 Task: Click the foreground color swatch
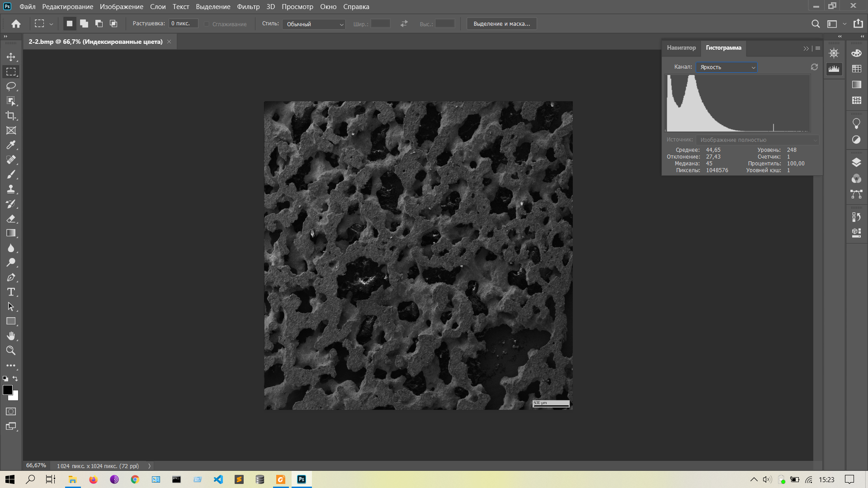pyautogui.click(x=7, y=390)
